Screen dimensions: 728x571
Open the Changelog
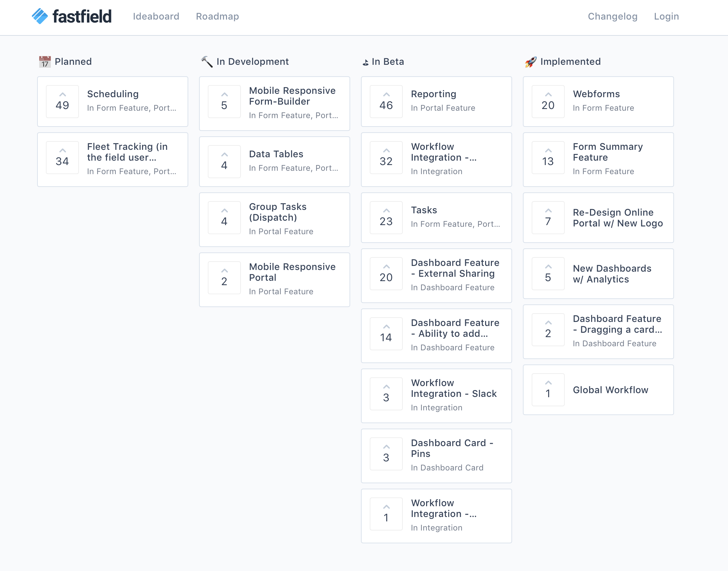point(612,16)
